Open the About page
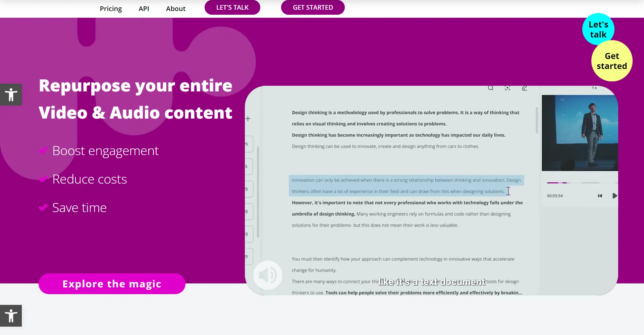The width and height of the screenshot is (644, 335). 175,9
